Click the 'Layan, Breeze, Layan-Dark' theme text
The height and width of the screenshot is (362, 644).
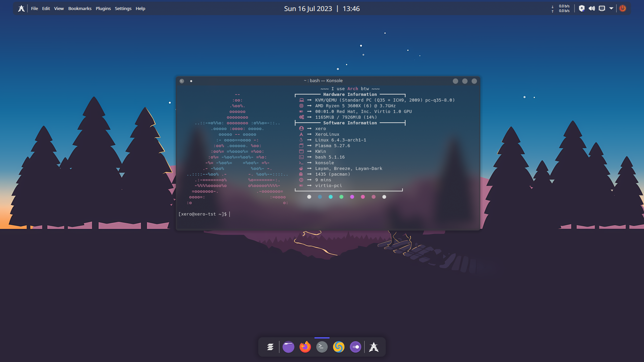[348, 169]
